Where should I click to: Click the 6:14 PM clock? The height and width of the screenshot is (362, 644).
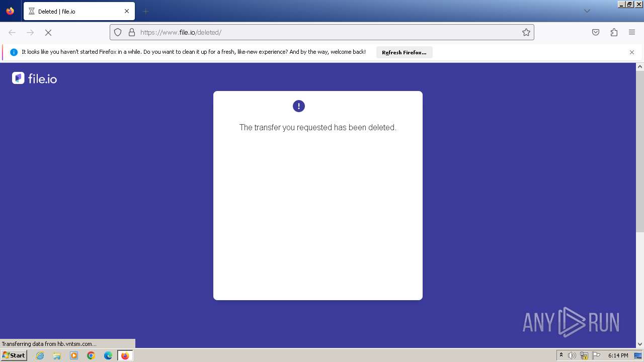coord(618,355)
